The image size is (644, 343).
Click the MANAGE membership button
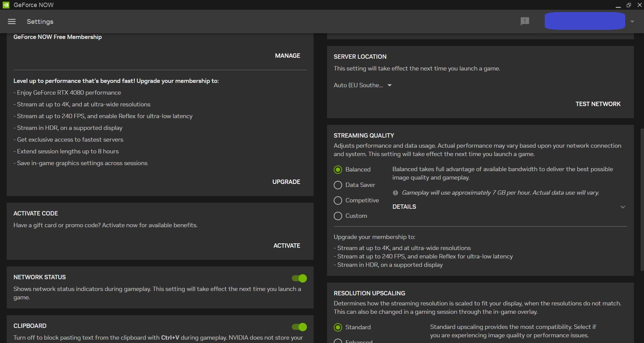click(x=287, y=56)
